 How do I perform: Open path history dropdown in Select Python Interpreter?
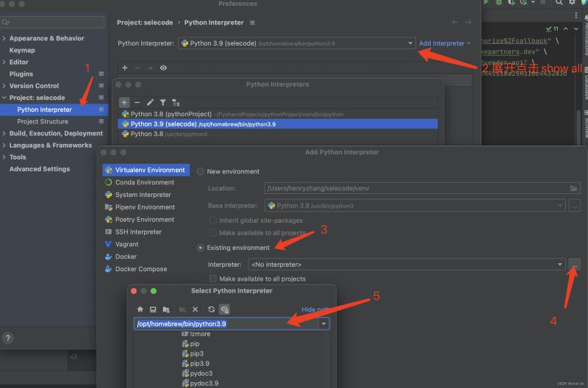pyautogui.click(x=323, y=323)
